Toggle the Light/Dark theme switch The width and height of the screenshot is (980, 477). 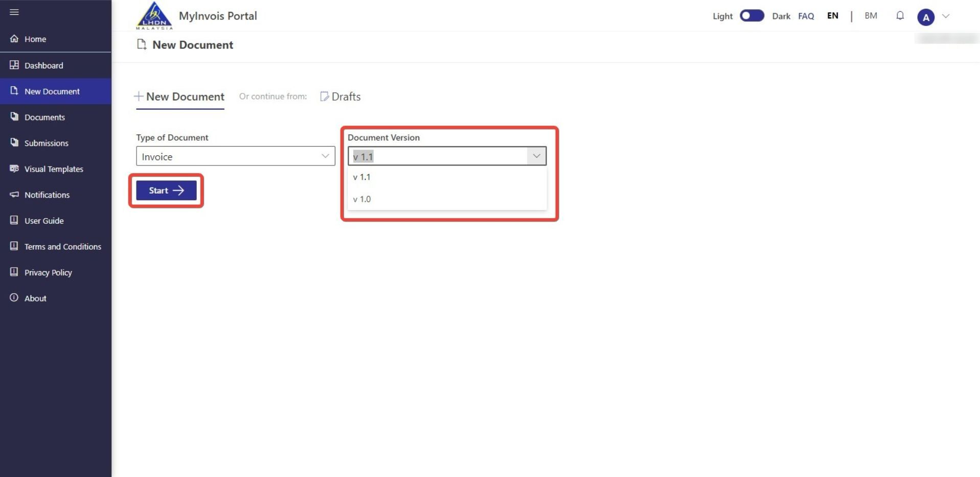[751, 16]
